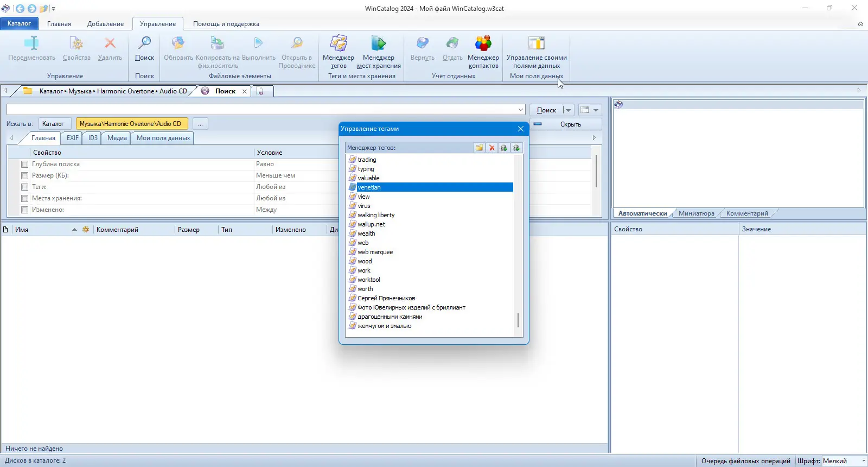Click the back arrow in the quick access toolbar
Screen dimensions: 868x467
coord(20,8)
